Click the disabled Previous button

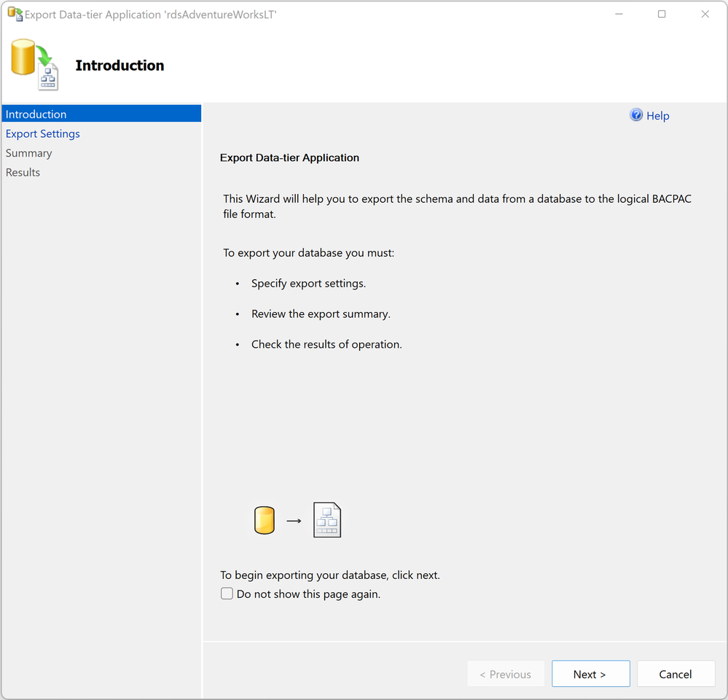pyautogui.click(x=506, y=674)
